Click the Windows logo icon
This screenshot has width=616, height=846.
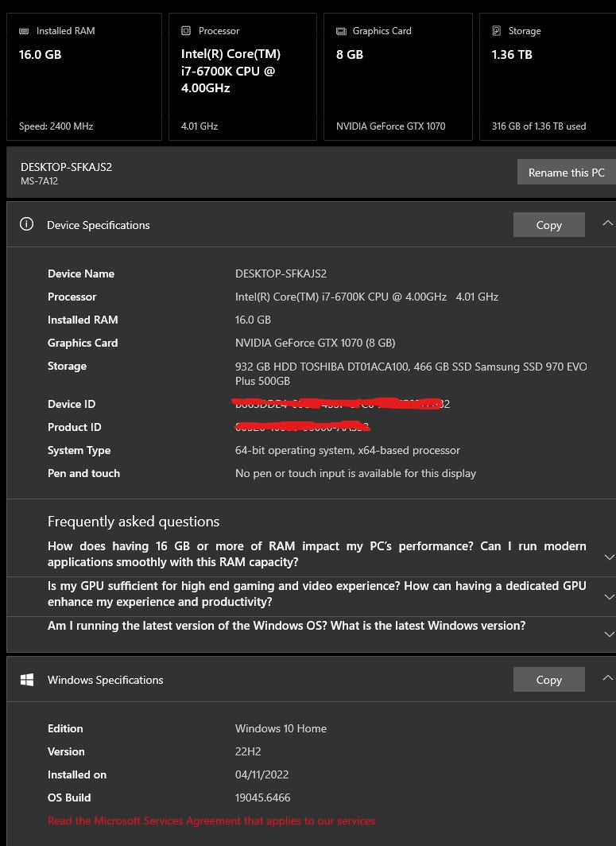click(x=27, y=679)
